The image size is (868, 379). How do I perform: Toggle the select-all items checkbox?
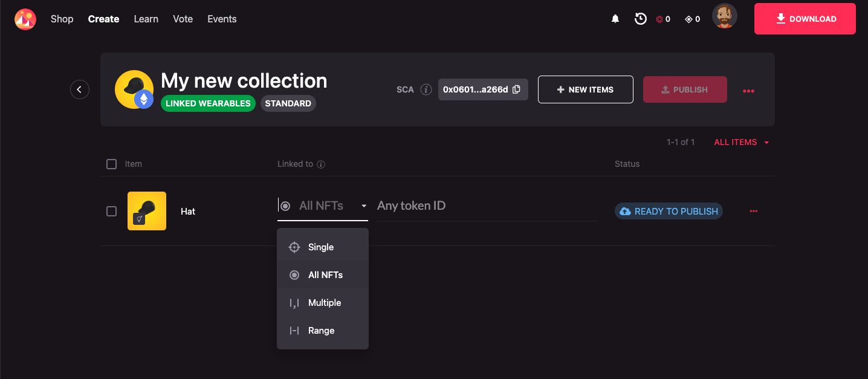click(111, 164)
